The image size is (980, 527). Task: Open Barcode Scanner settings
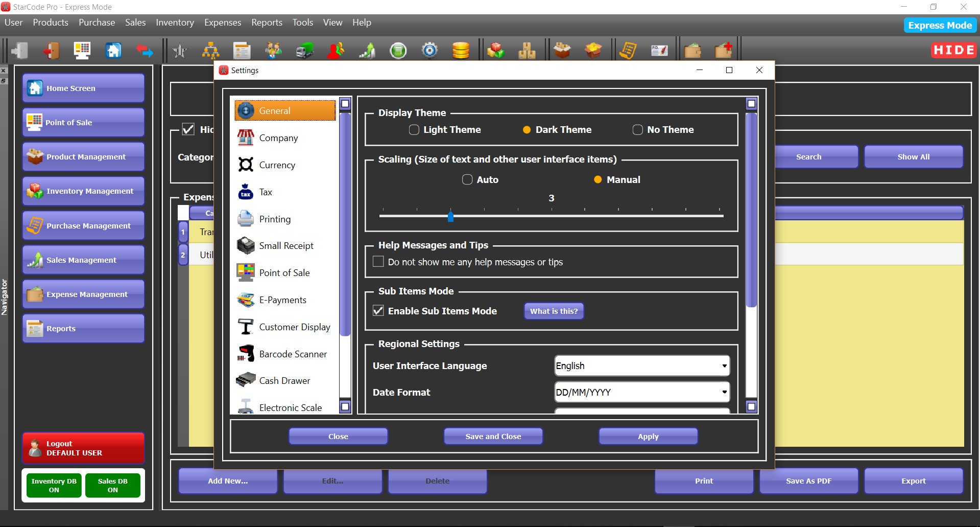293,354
